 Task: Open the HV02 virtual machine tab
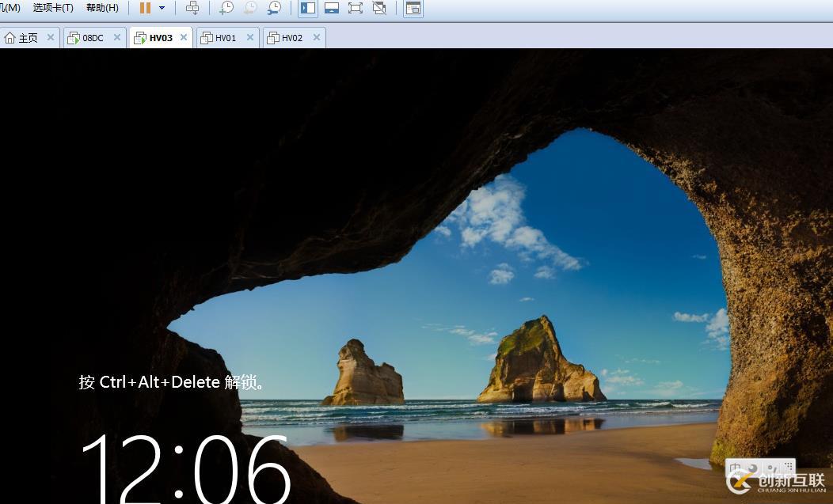(291, 38)
